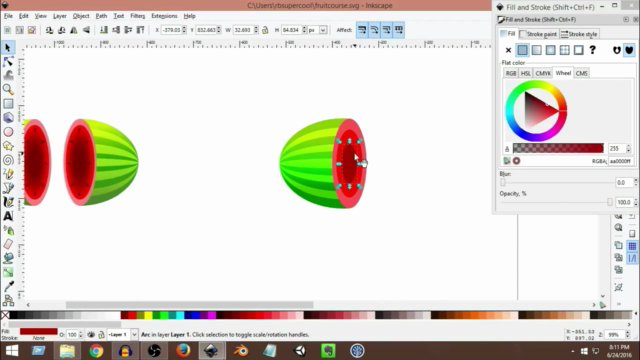The width and height of the screenshot is (640, 360).
Task: Choose Pattern fill type
Action: click(564, 50)
